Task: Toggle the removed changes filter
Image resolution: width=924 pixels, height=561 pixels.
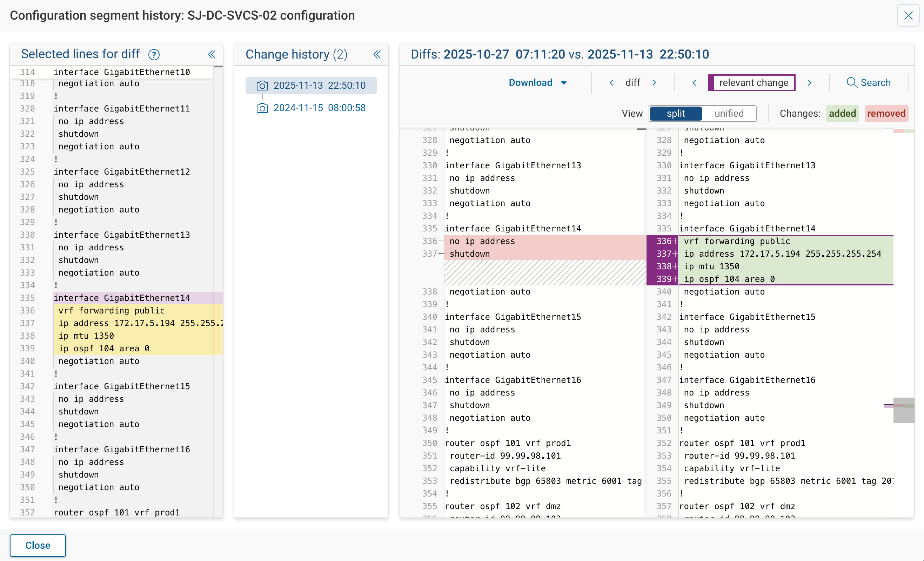Action: [x=886, y=114]
